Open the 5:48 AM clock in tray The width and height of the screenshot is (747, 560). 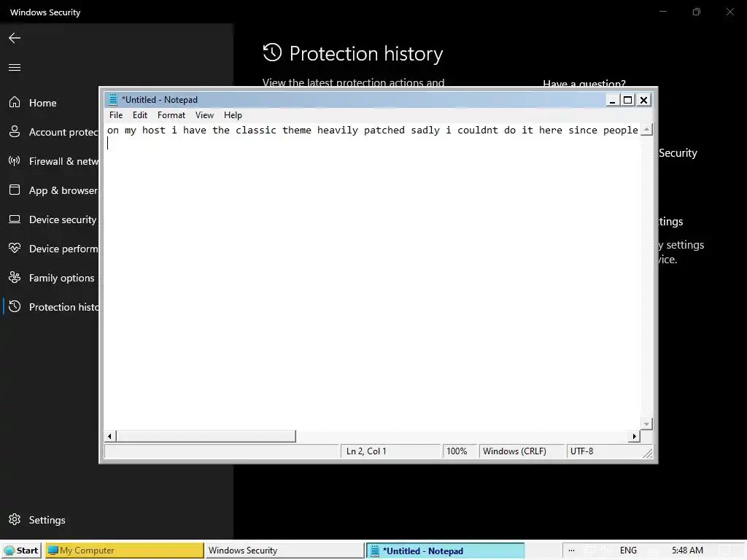pyautogui.click(x=687, y=551)
